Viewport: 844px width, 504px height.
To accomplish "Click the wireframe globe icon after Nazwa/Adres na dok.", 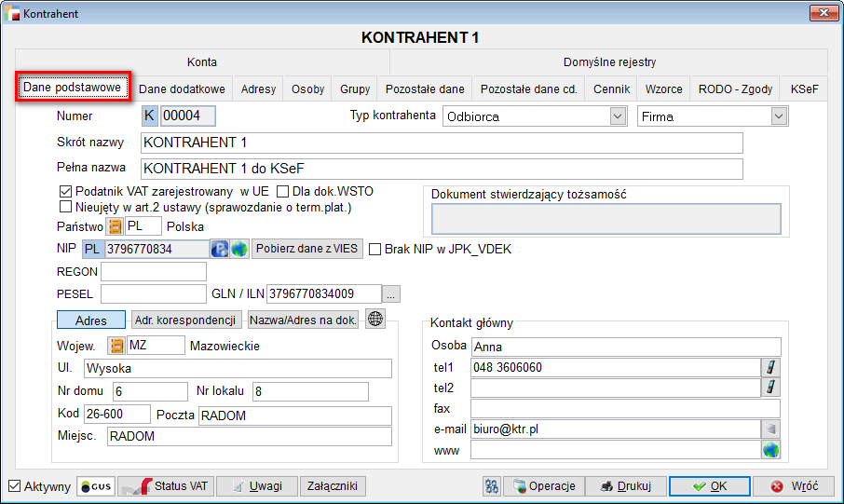I will 374,320.
